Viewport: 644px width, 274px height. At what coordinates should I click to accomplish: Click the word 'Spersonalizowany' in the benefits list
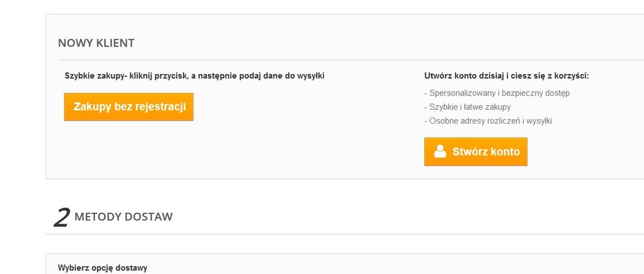459,93
